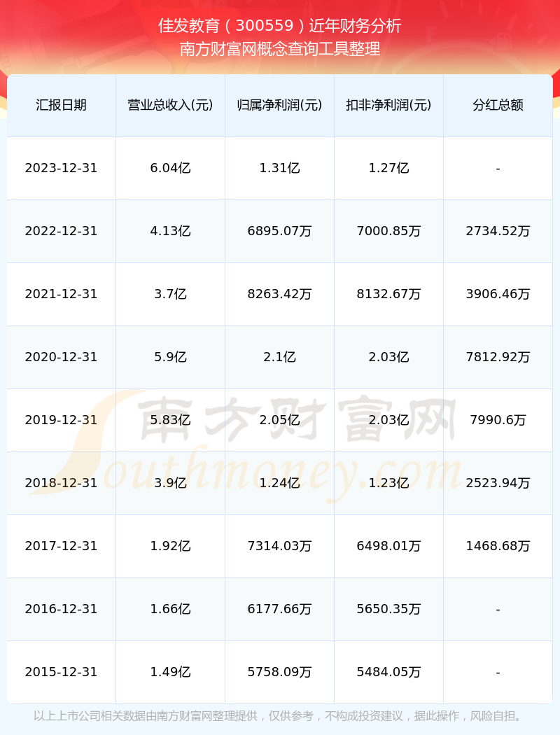Click 2.03亿 adjusted profit in 2019 row
The height and width of the screenshot is (735, 560).
(389, 419)
